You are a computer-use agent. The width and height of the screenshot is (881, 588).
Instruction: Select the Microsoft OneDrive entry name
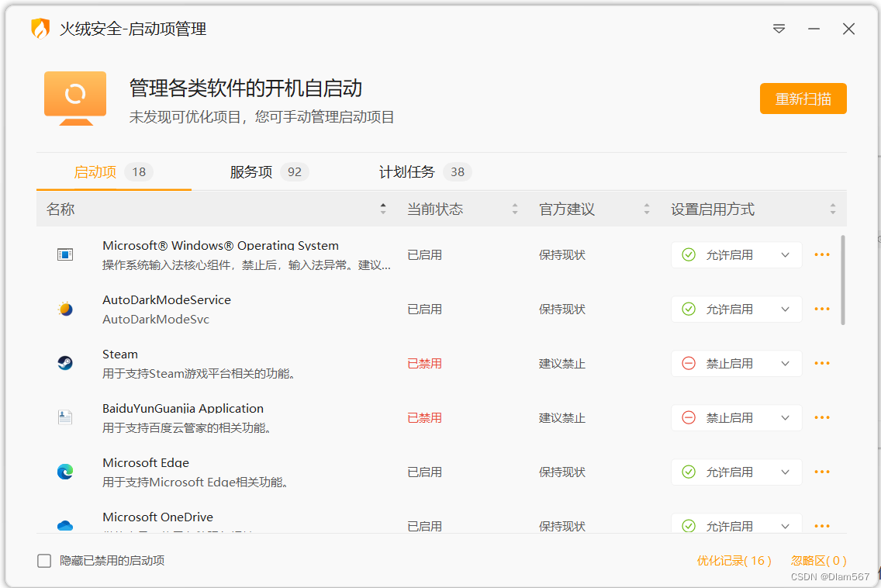(157, 517)
